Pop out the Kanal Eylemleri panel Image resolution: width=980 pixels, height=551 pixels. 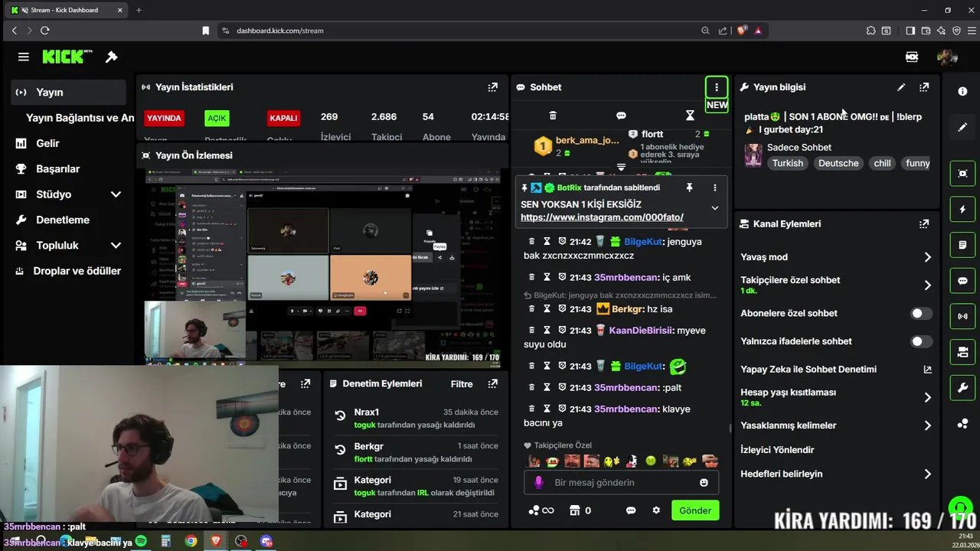[924, 224]
